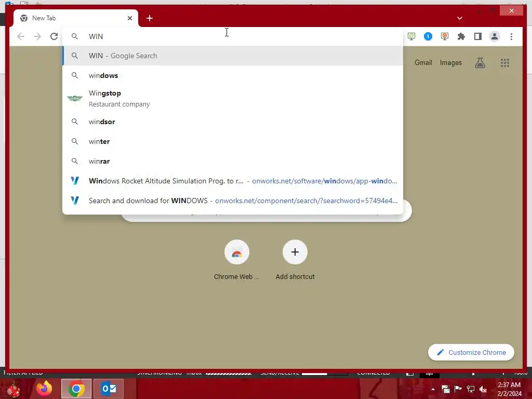The width and height of the screenshot is (532, 399).
Task: Select the 'winter' search suggestion
Action: point(233,141)
